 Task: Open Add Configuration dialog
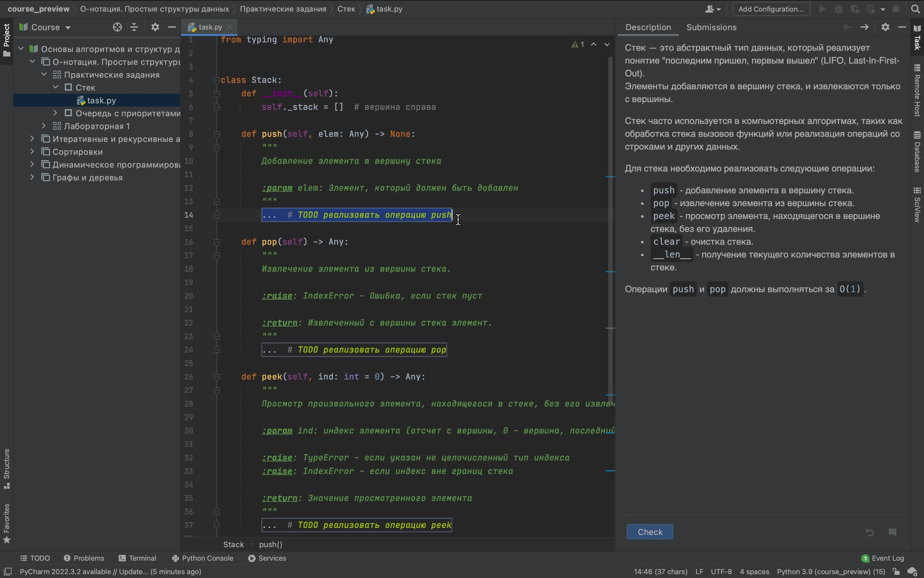771,9
